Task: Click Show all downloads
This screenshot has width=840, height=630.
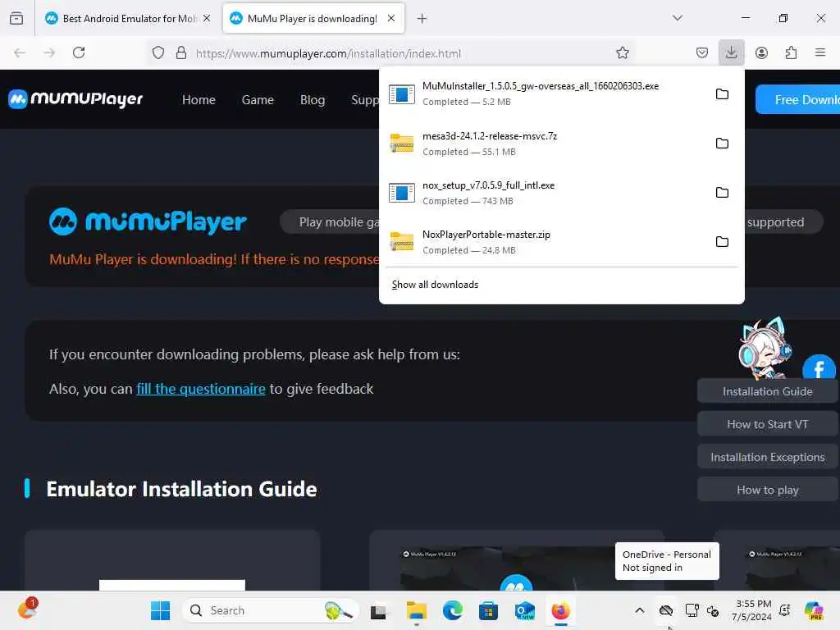Action: pos(435,285)
